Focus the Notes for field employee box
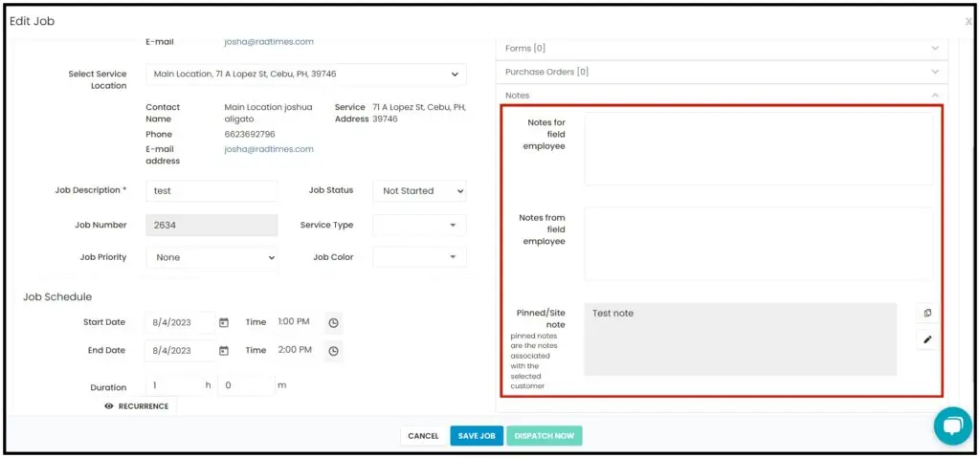This screenshot has width=980, height=458. pyautogui.click(x=759, y=149)
